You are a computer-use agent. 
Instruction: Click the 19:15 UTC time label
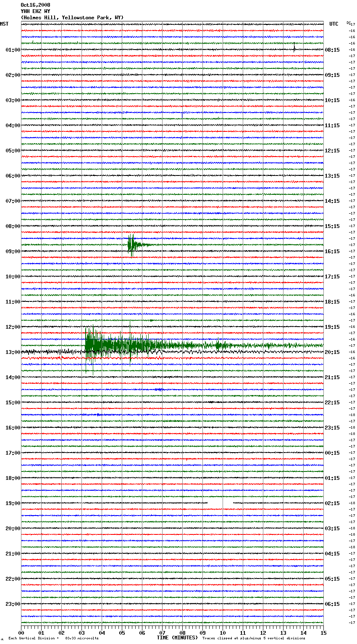[332, 327]
